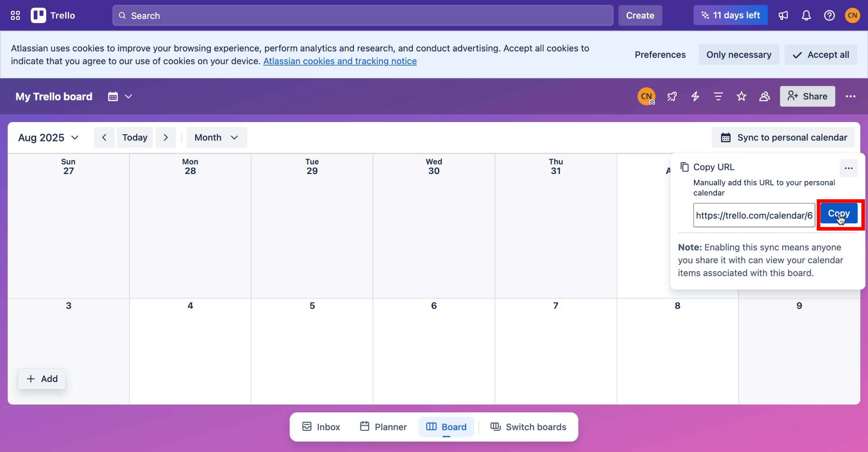Screen dimensions: 868x452
Task: Accept all cookies
Action: pos(821,54)
